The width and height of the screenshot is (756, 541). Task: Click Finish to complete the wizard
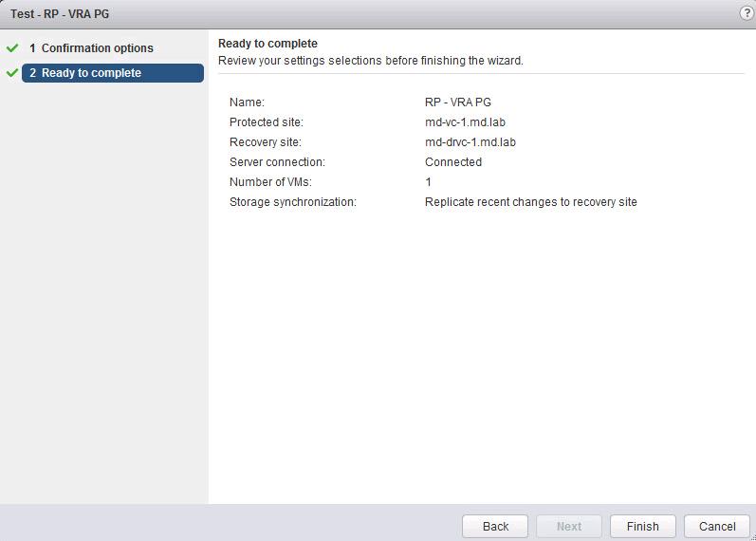[x=643, y=526]
